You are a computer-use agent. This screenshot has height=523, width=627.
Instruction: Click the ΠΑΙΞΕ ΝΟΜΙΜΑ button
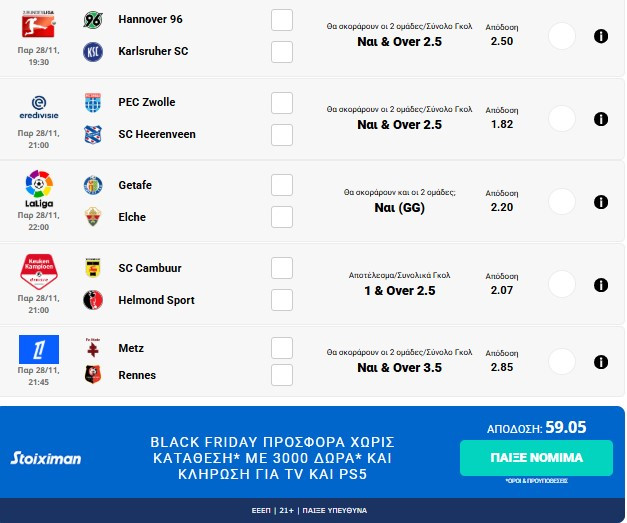[x=536, y=457]
